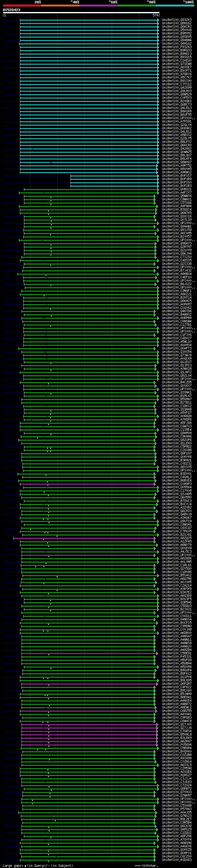
Task: Click the white query sequence ruler bar
Action: point(81,13)
